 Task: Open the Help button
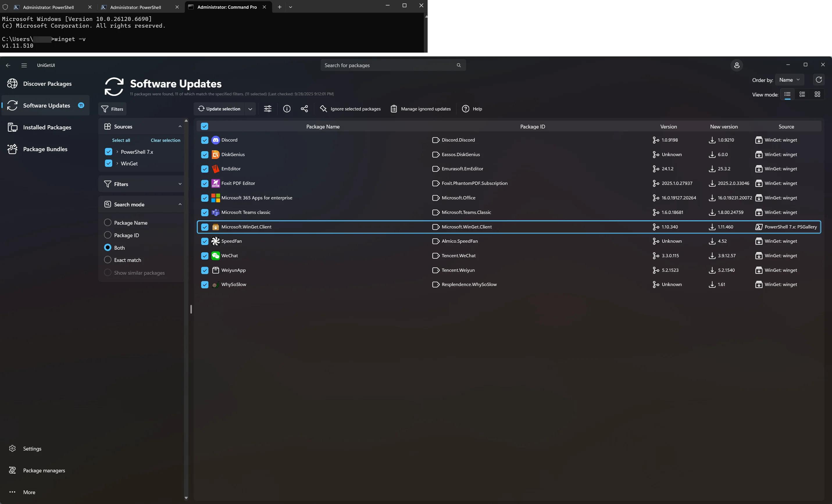tap(472, 109)
